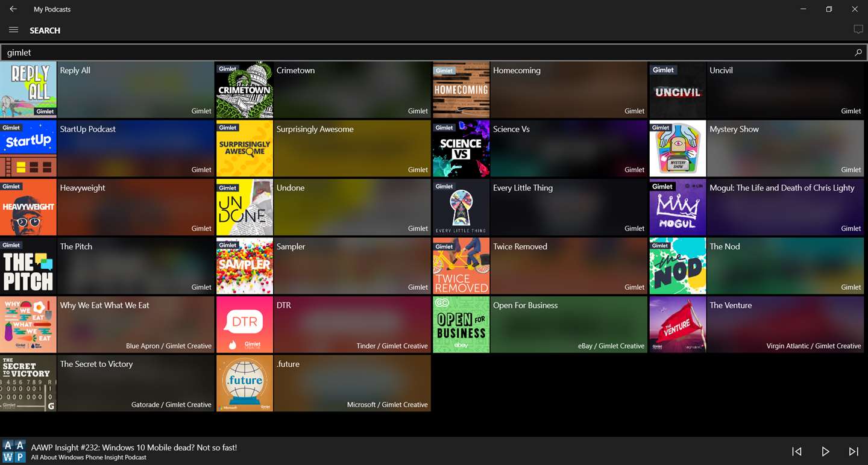Select The Pitch title text
Viewport: 868px width, 465px height.
coord(76,246)
